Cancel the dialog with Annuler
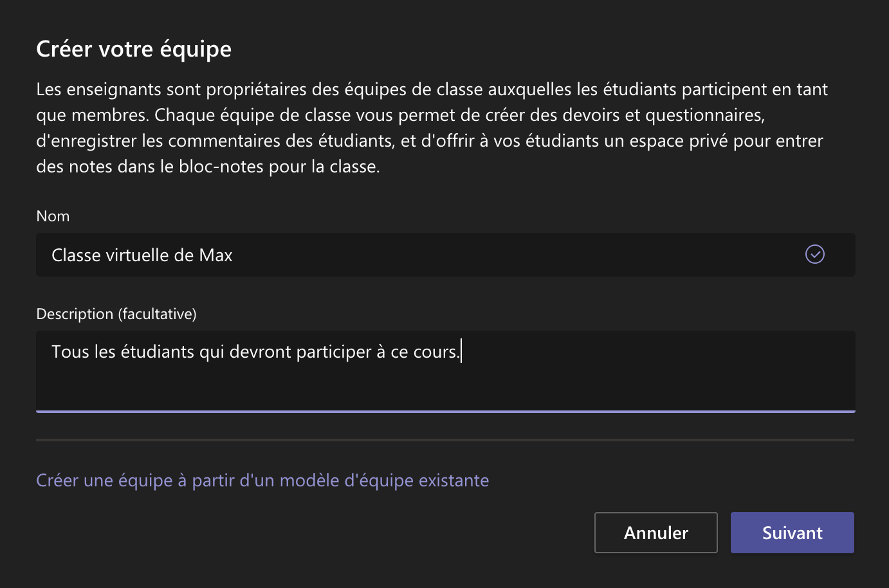Viewport: 889px width, 588px height. [x=655, y=533]
